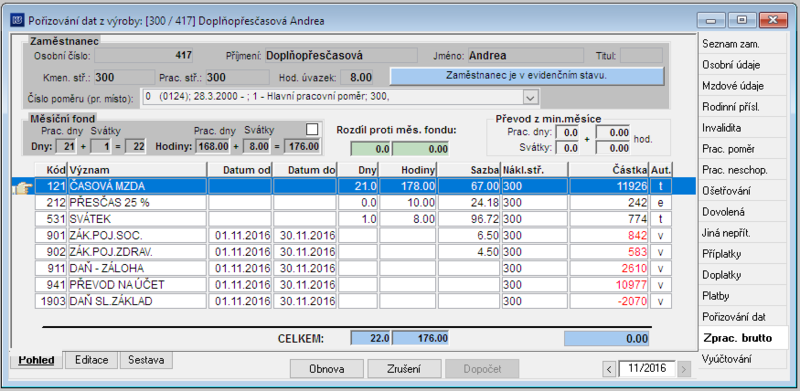The width and height of the screenshot is (800, 391).
Task: Open the Mzdové údaje side tab
Action: [x=743, y=86]
